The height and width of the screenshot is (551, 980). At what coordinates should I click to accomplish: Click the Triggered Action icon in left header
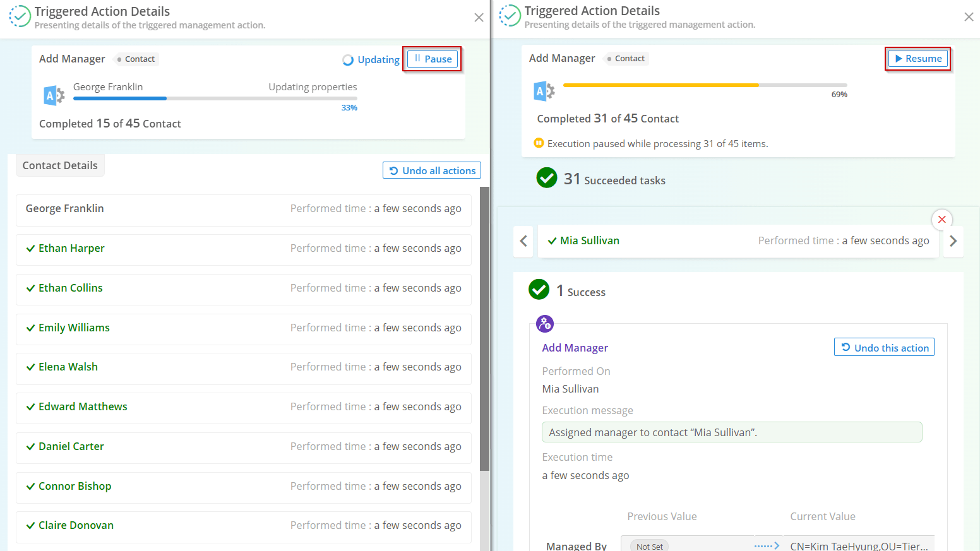20,16
